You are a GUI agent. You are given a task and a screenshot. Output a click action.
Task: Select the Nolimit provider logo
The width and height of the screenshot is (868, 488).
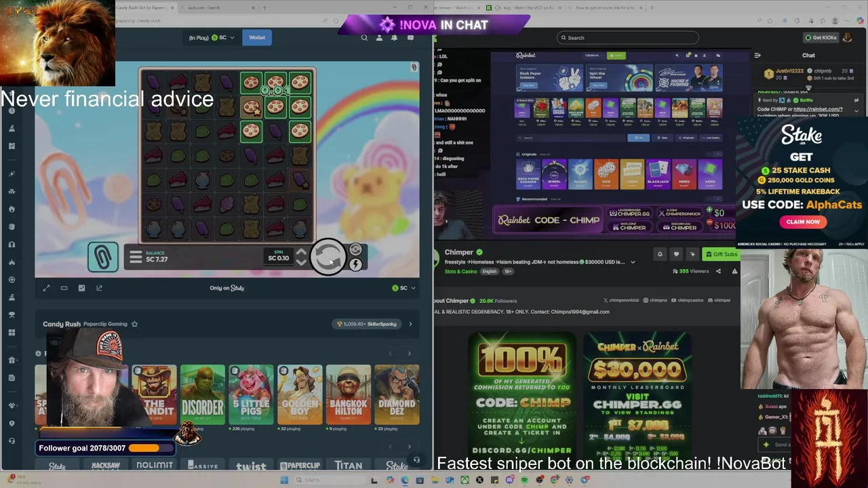(x=155, y=465)
